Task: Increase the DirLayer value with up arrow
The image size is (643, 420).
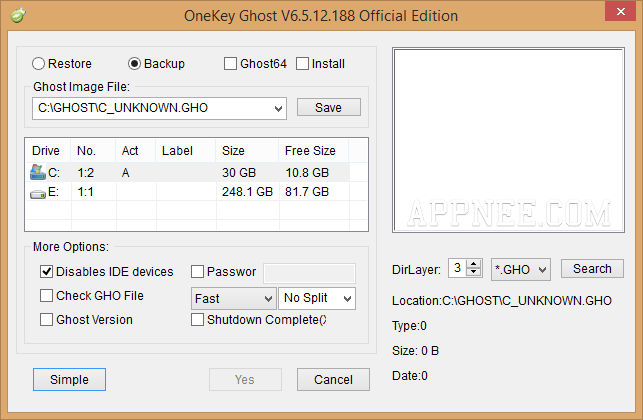Action: click(x=474, y=264)
